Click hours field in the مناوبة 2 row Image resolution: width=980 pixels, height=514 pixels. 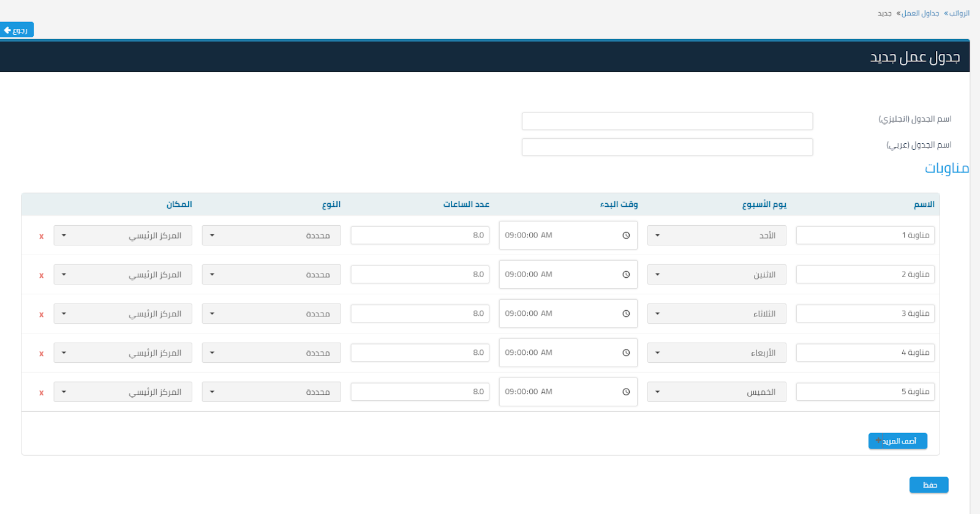pyautogui.click(x=420, y=275)
